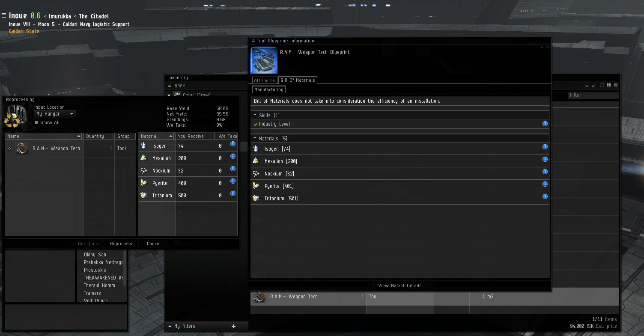This screenshot has width=644, height=336.
Task: Go back in Inventory navigation history
Action: 587,86
